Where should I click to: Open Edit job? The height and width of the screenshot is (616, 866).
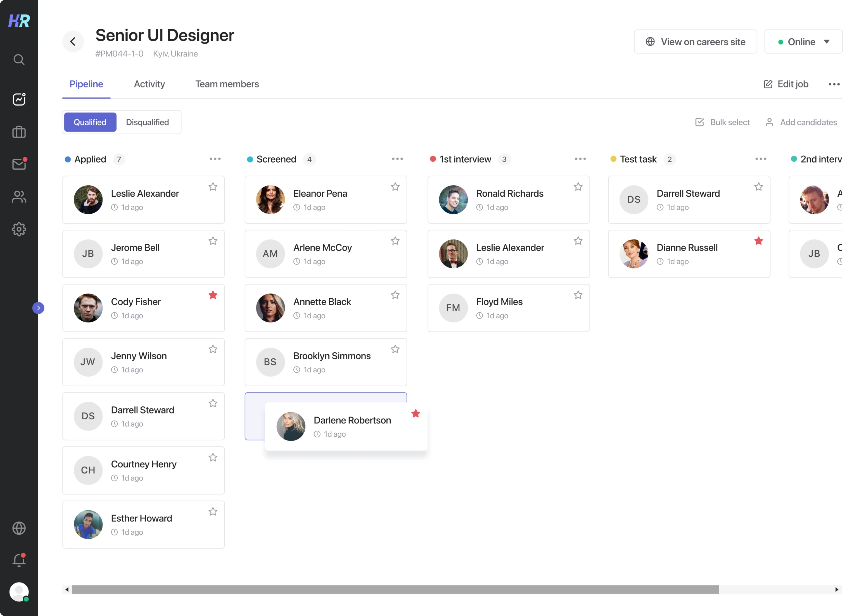786,84
